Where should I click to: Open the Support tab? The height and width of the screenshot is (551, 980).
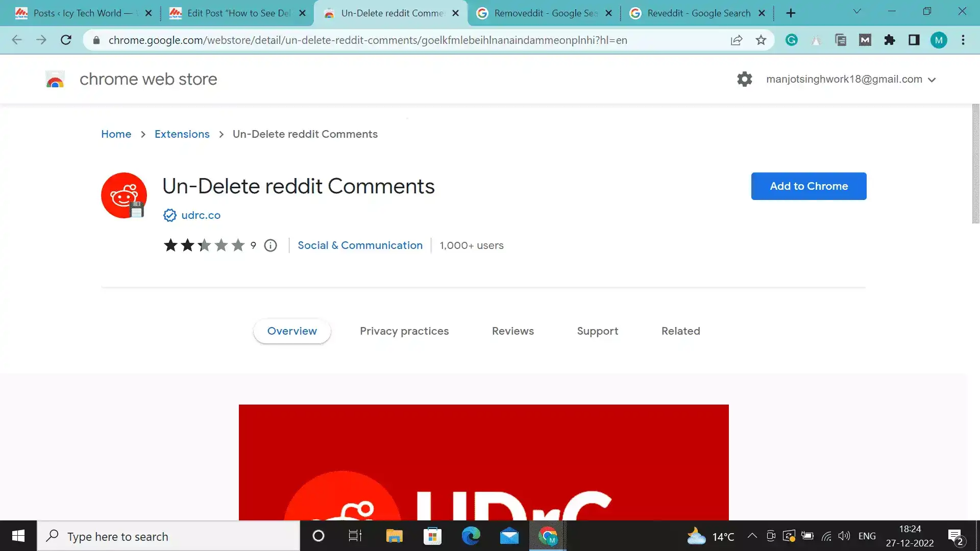tap(598, 331)
